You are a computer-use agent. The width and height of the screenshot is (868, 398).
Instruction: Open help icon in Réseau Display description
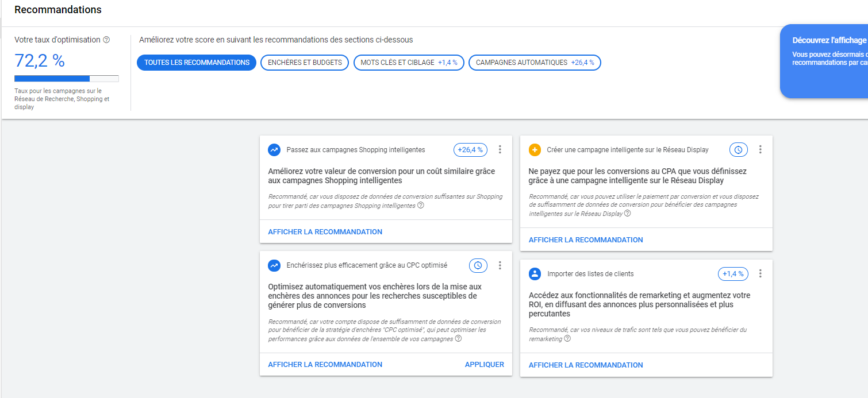pos(628,214)
